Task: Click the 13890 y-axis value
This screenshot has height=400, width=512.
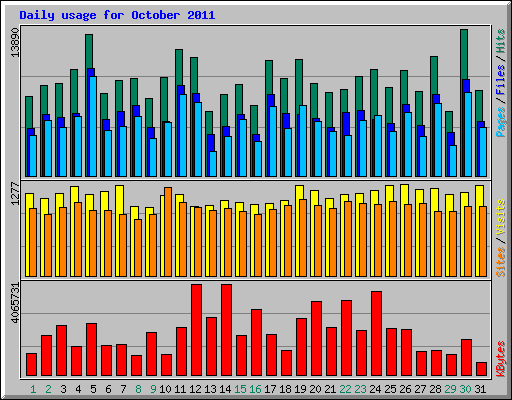Action: tap(15, 42)
